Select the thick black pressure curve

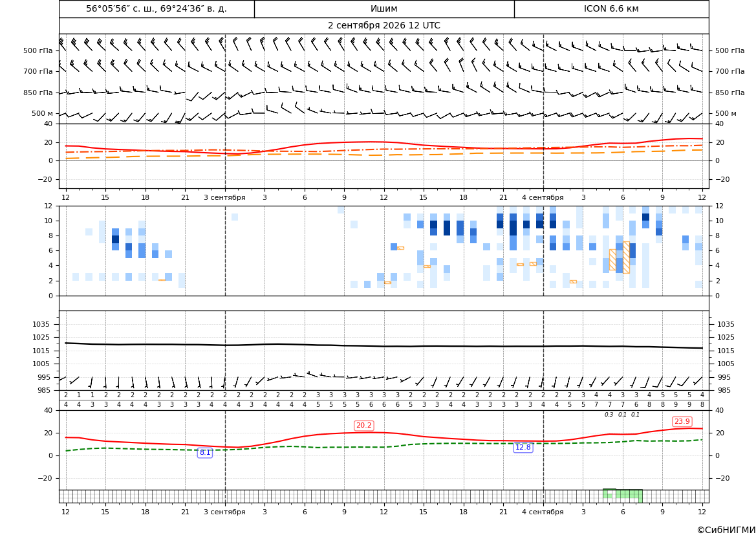(x=384, y=345)
